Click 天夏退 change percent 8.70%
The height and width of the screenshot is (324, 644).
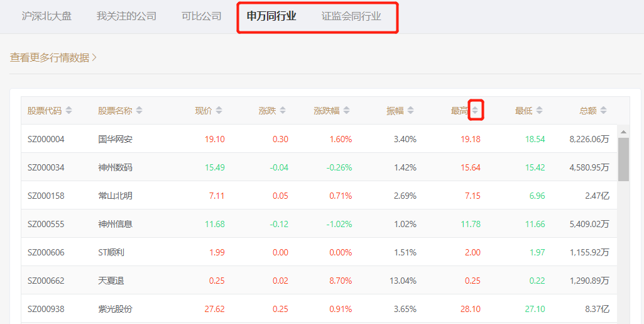[341, 281]
